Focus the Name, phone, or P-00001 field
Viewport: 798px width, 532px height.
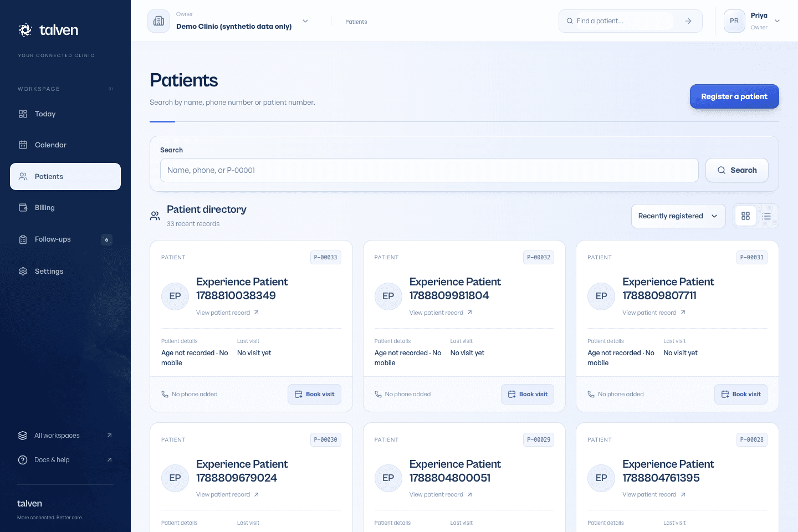point(429,170)
